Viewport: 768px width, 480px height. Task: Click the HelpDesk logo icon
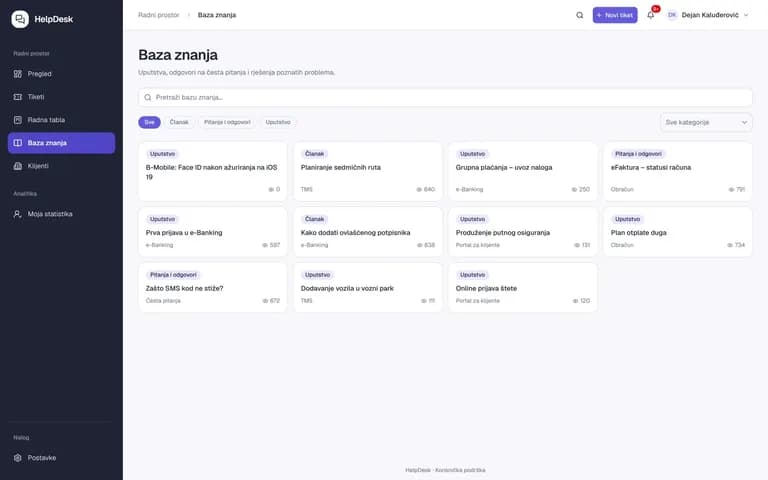pyautogui.click(x=20, y=19)
